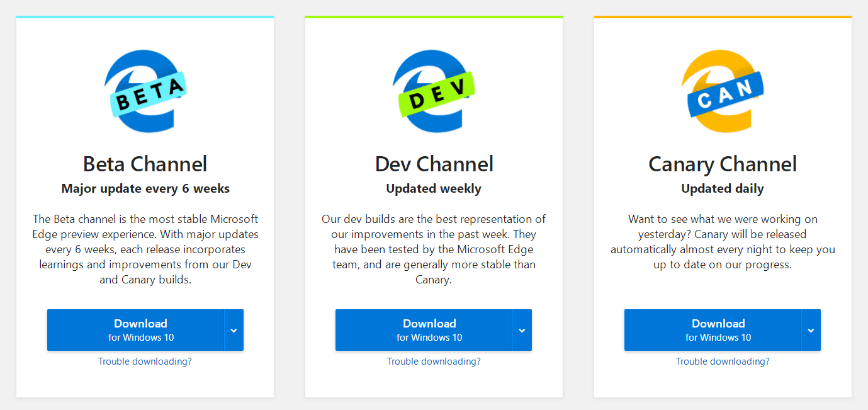The image size is (868, 410).
Task: Click the 'Updated daily' subtitle
Action: tap(723, 188)
